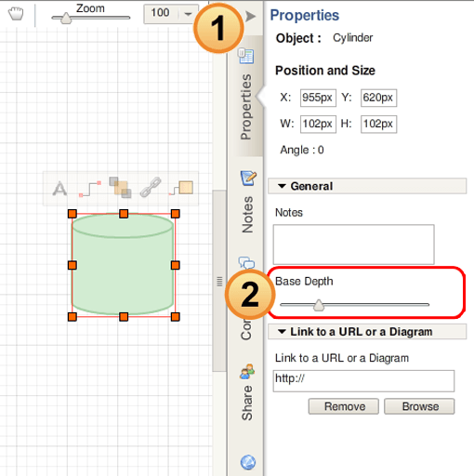Screen dimensions: 474x476
Task: Click the globe icon in the sidebar
Action: point(248,462)
